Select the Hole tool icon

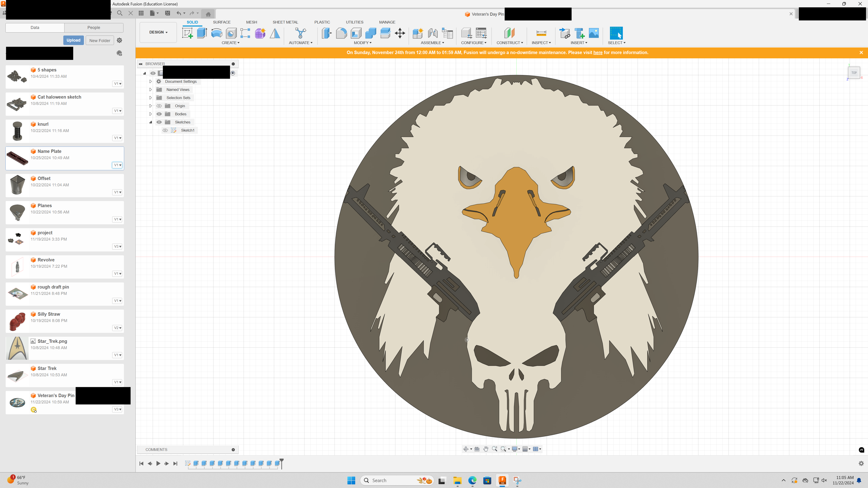coord(231,33)
